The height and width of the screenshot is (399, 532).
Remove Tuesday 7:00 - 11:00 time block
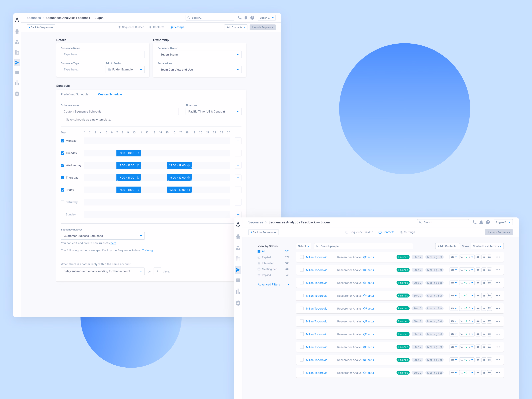click(138, 153)
